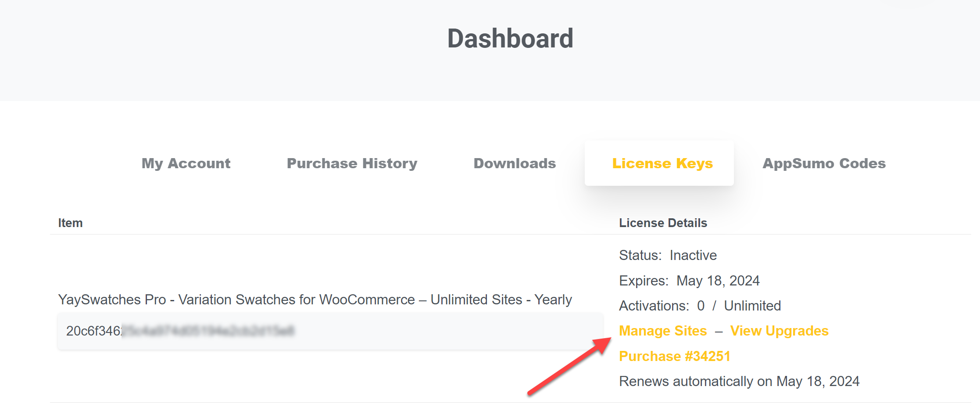The width and height of the screenshot is (980, 408).
Task: Open the Purchase #34251 link
Action: point(674,356)
